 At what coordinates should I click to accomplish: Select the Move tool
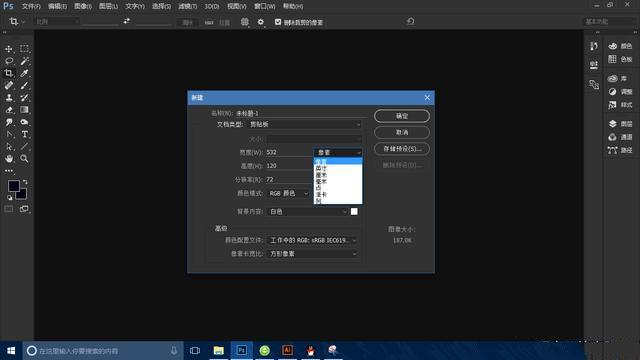tap(9, 49)
